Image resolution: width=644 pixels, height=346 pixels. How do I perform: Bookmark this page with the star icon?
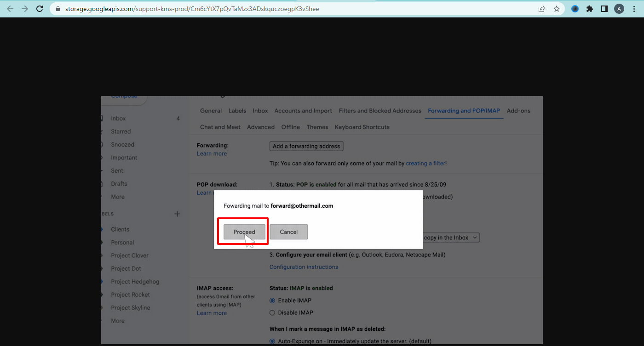(557, 8)
